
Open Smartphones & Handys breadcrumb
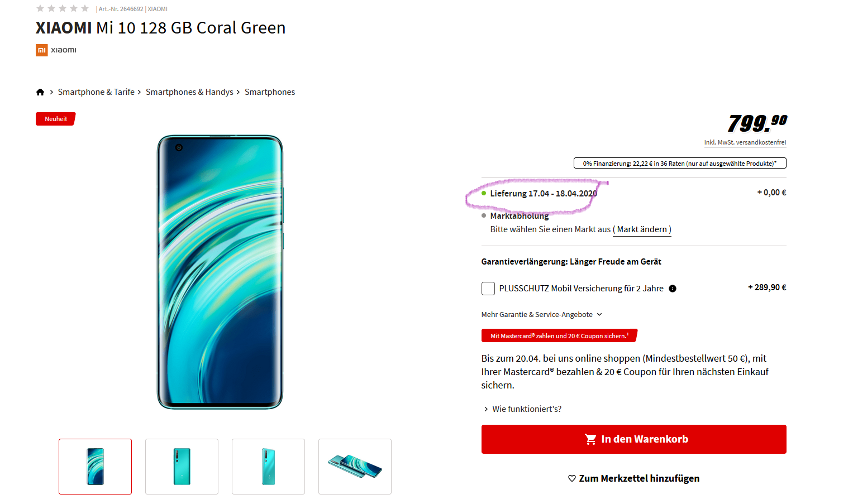(189, 92)
